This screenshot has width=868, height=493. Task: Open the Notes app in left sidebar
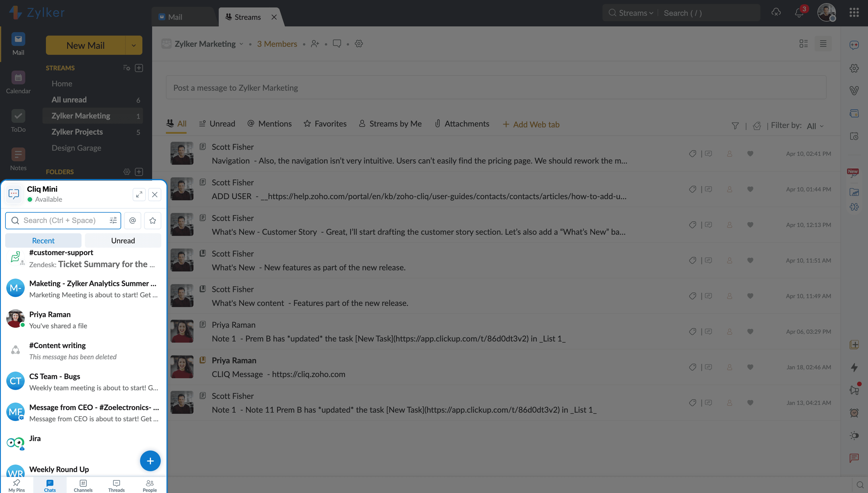coord(18,159)
